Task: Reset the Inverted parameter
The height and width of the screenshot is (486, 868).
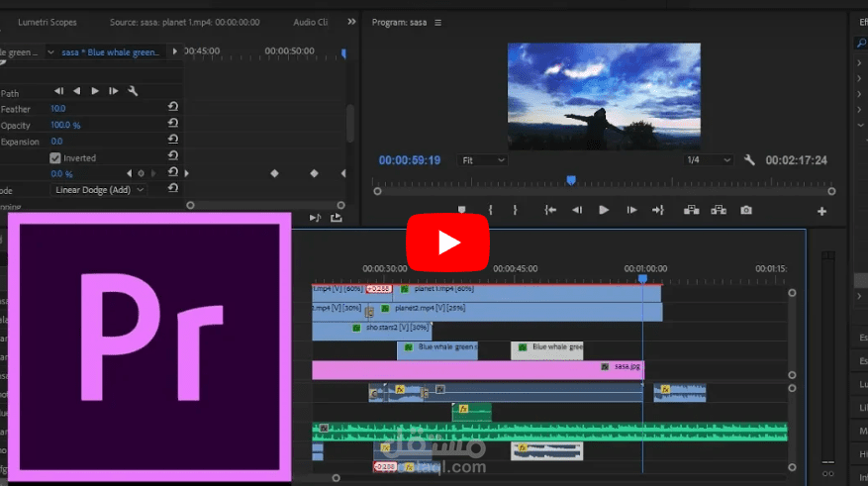Action: click(x=173, y=155)
